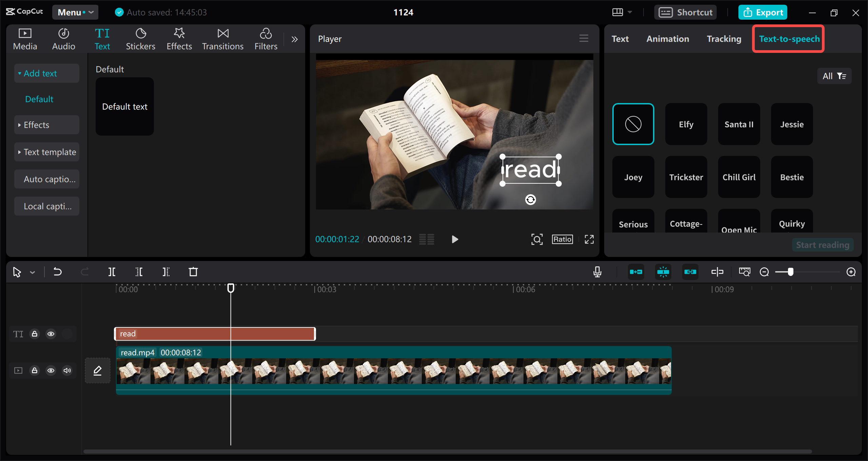This screenshot has width=868, height=461.
Task: Adjust the timeline zoom slider handle
Action: (791, 272)
